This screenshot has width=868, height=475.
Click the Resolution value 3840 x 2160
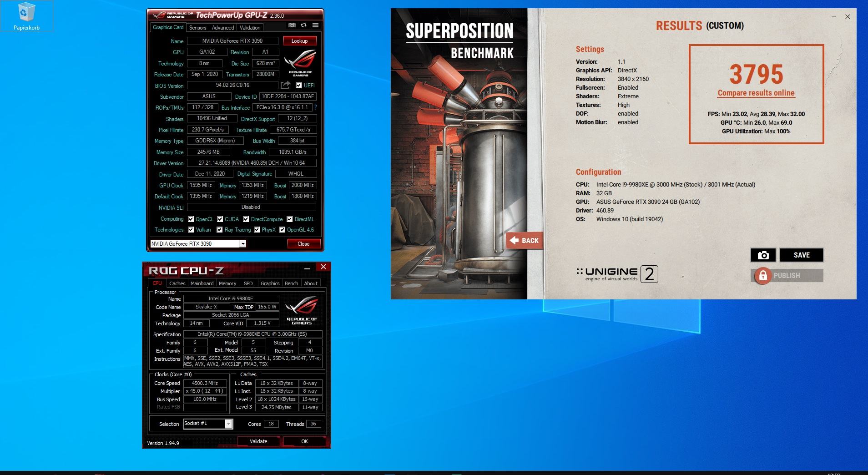click(x=633, y=79)
